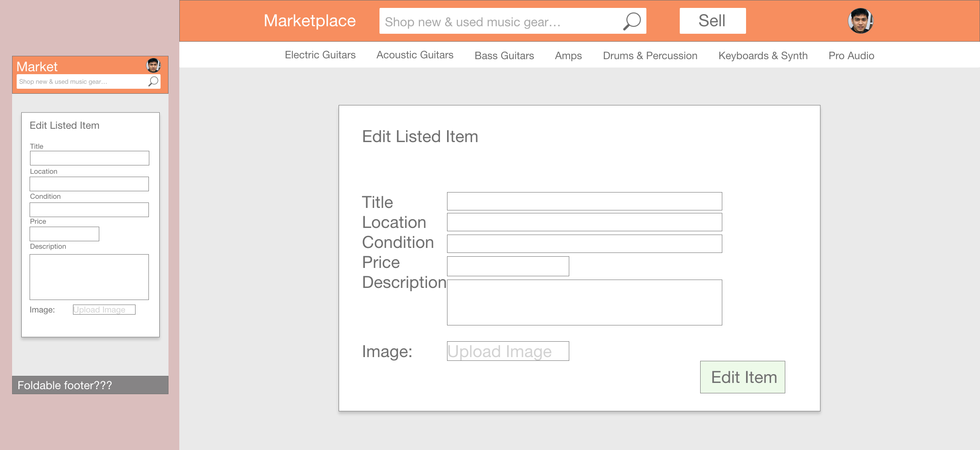Screen dimensions: 980x450
Task: Open the Acoustic Guitars category
Action: [x=415, y=55]
